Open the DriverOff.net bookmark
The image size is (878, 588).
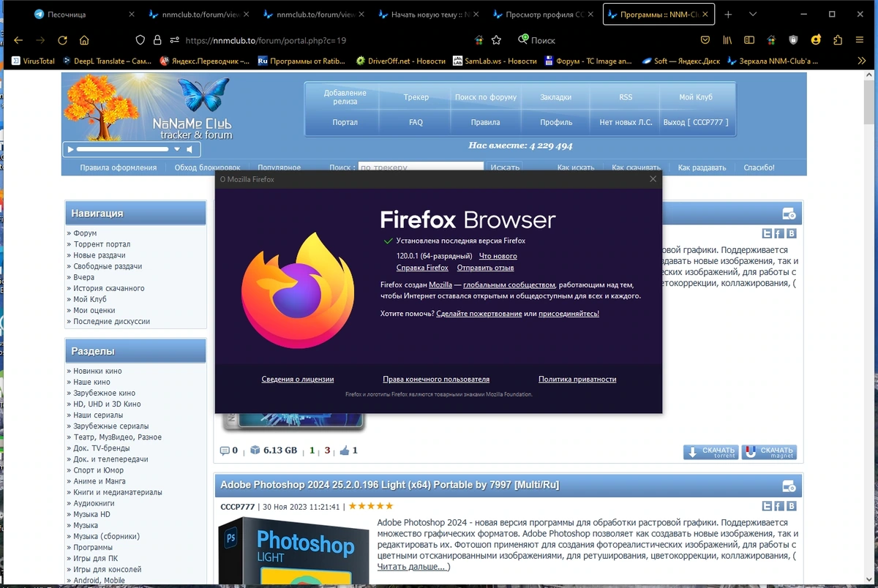coord(400,61)
